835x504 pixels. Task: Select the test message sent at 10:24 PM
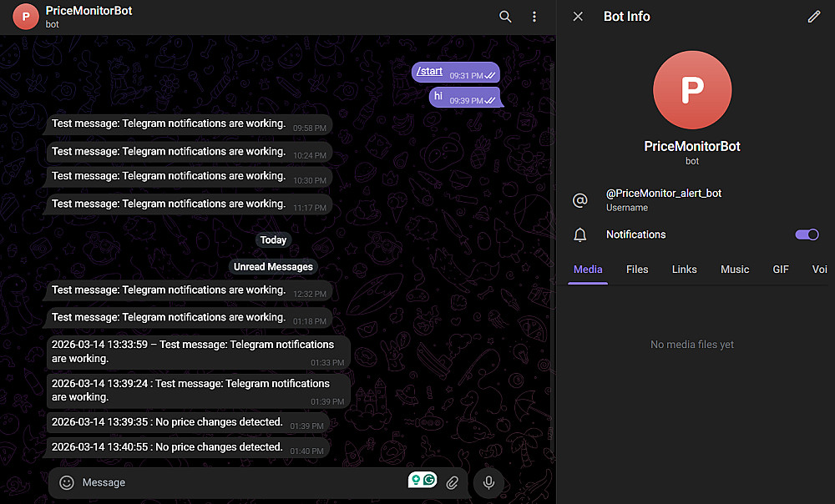tap(189, 152)
